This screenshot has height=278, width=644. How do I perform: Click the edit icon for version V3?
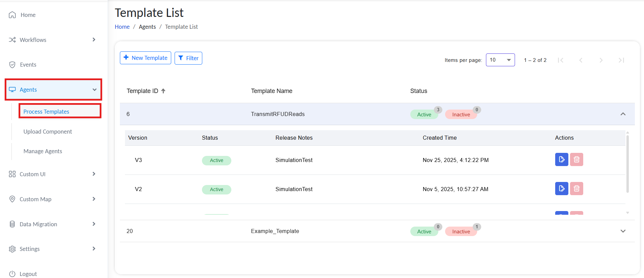[x=561, y=160]
